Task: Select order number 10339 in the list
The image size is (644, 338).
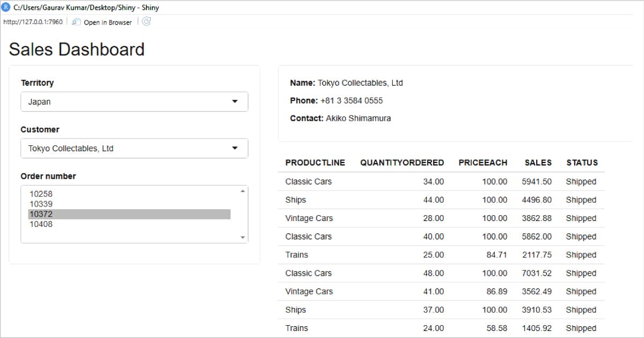Action: tap(41, 204)
